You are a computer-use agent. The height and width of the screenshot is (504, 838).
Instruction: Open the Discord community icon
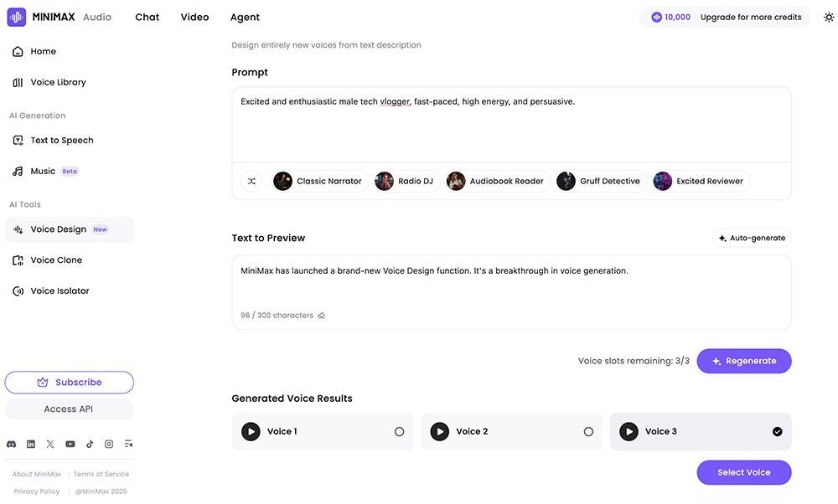pos(12,444)
